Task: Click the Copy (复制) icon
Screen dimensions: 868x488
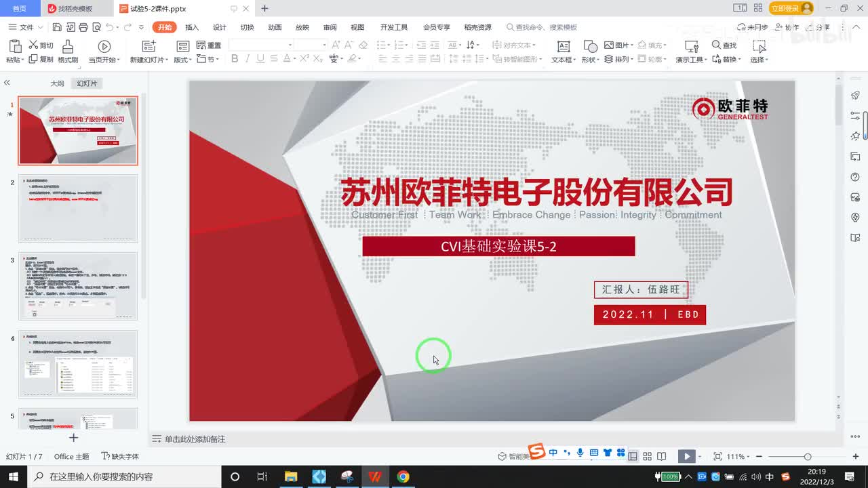Action: 33,59
